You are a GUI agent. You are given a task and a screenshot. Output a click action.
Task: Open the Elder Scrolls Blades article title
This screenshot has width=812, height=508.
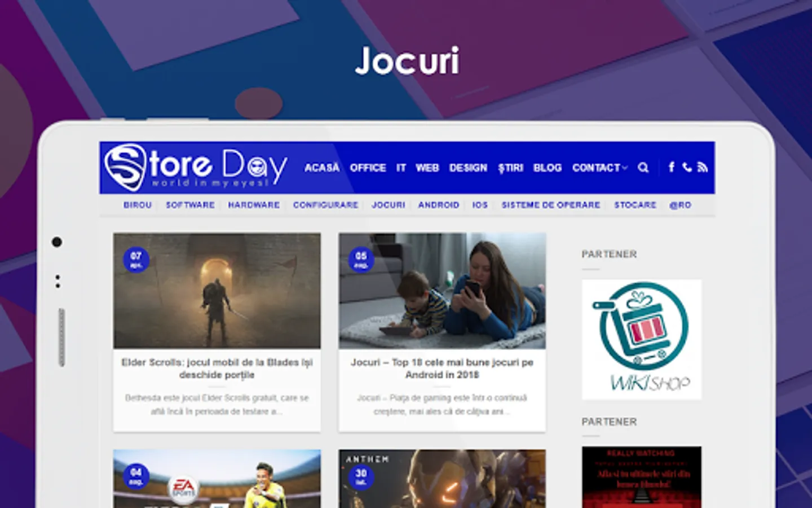(x=217, y=369)
